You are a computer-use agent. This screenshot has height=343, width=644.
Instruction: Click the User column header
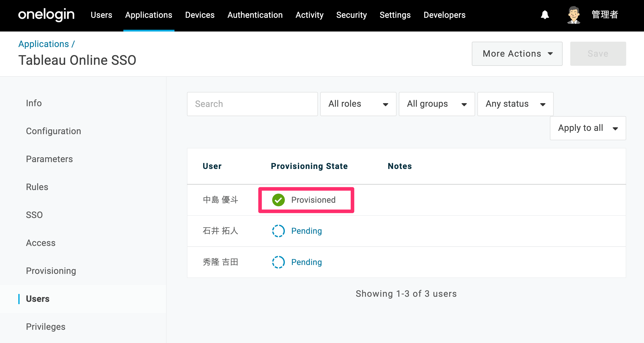[x=212, y=166]
